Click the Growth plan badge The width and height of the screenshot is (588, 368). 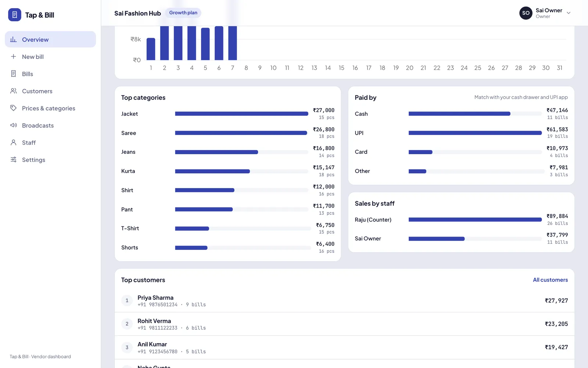[183, 13]
